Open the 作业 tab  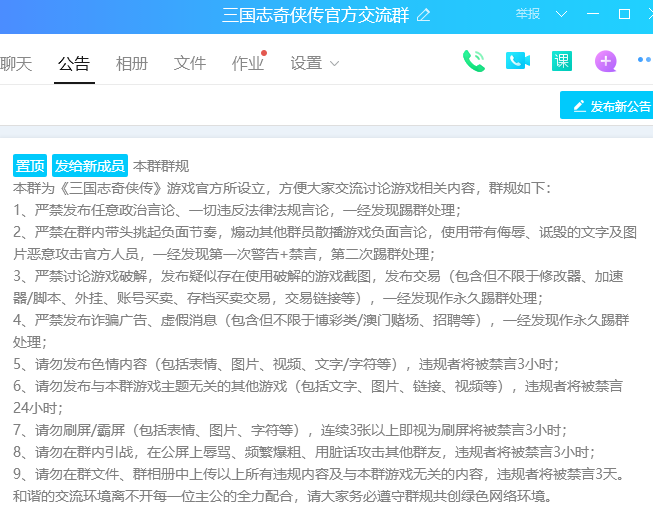248,63
